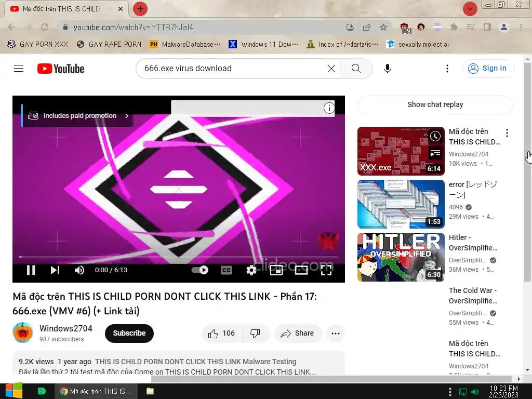Like the video showing 106 likes
The width and height of the screenshot is (532, 399).
pos(221,333)
